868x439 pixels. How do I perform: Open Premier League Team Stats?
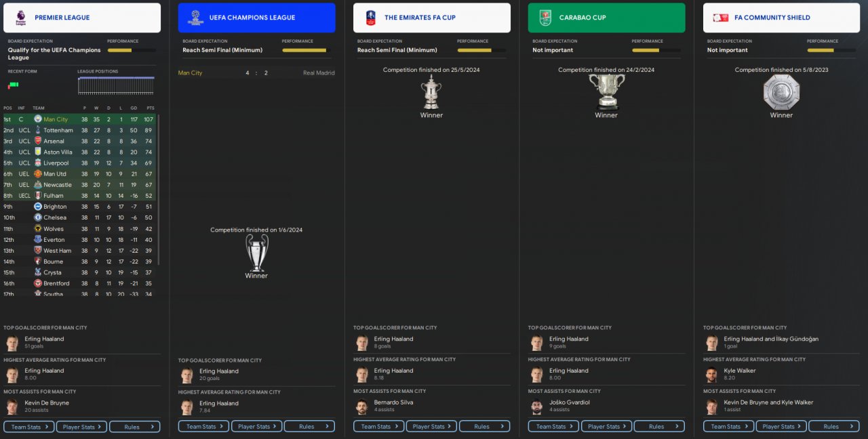pyautogui.click(x=29, y=427)
